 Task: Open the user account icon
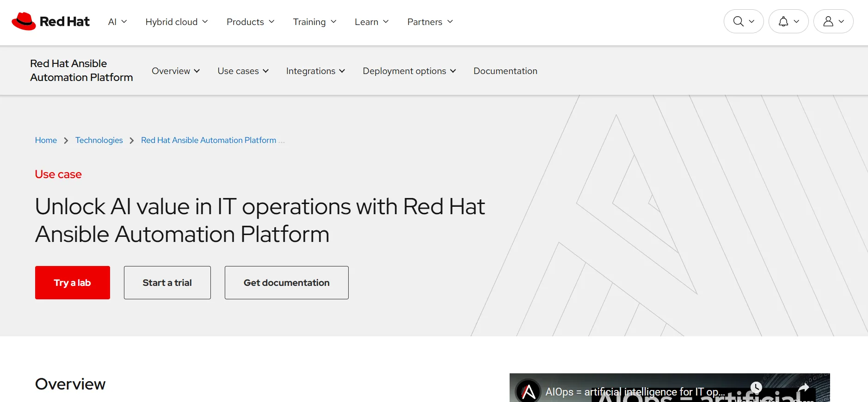tap(833, 21)
